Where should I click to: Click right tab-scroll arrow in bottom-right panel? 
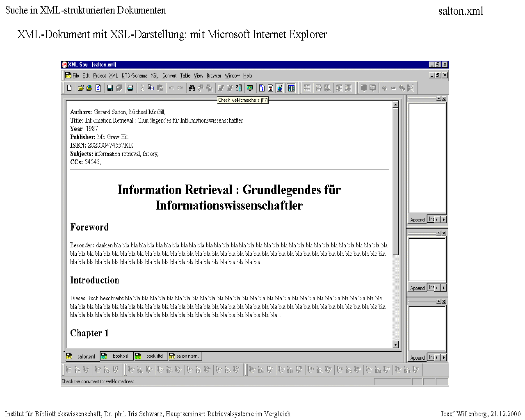tap(443, 358)
